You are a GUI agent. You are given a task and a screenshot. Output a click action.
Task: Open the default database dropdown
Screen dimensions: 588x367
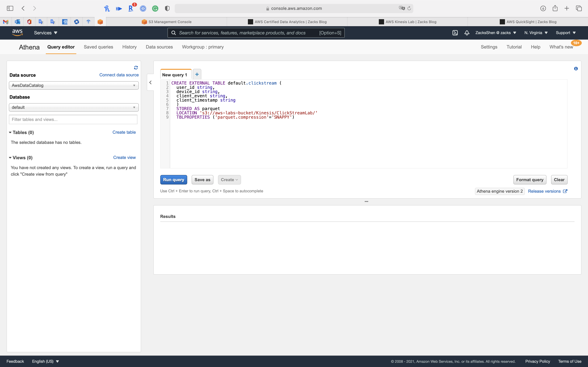[x=74, y=107]
